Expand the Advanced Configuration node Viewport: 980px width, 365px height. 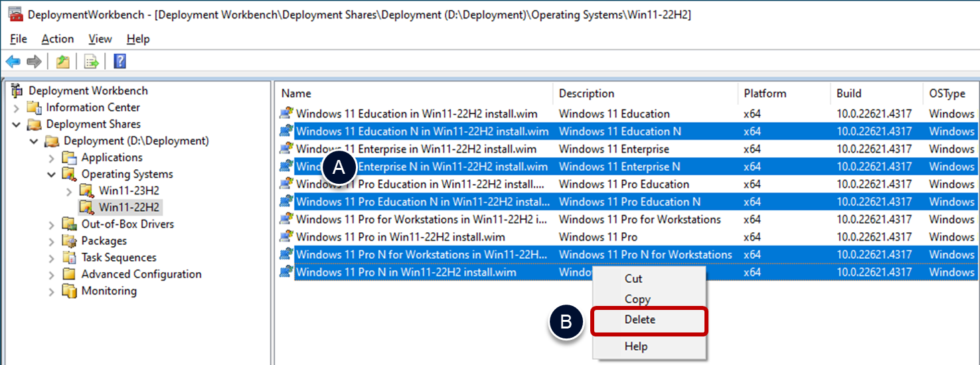[x=52, y=274]
